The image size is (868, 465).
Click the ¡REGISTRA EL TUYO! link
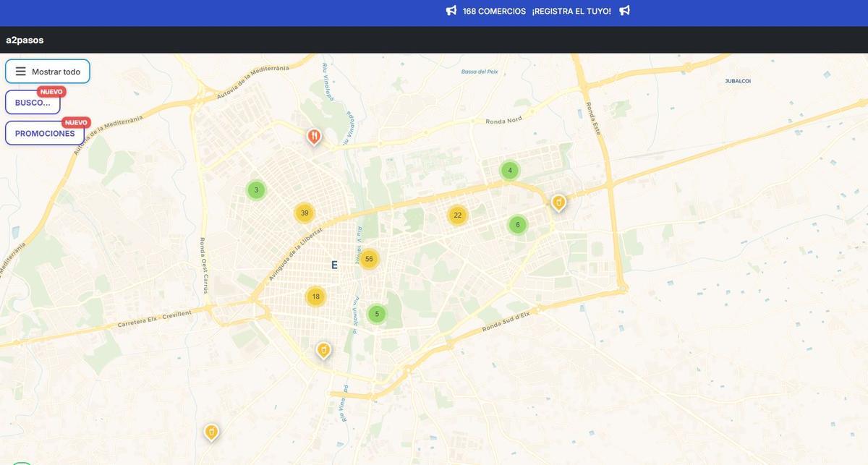click(x=571, y=10)
